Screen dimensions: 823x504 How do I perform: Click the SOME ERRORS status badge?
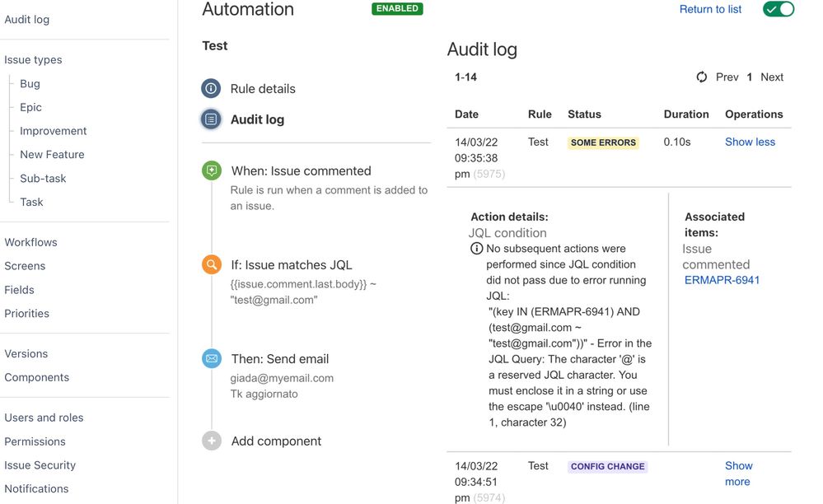click(x=603, y=142)
